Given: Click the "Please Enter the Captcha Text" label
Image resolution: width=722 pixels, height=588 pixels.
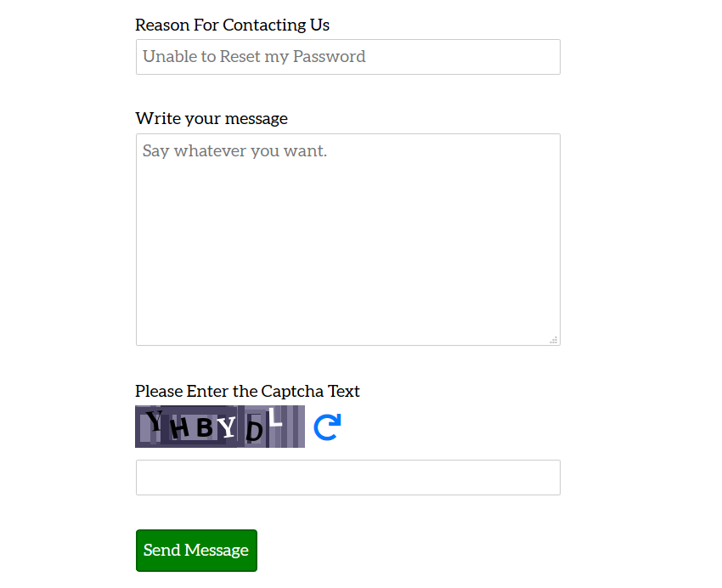Looking at the screenshot, I should 247,391.
